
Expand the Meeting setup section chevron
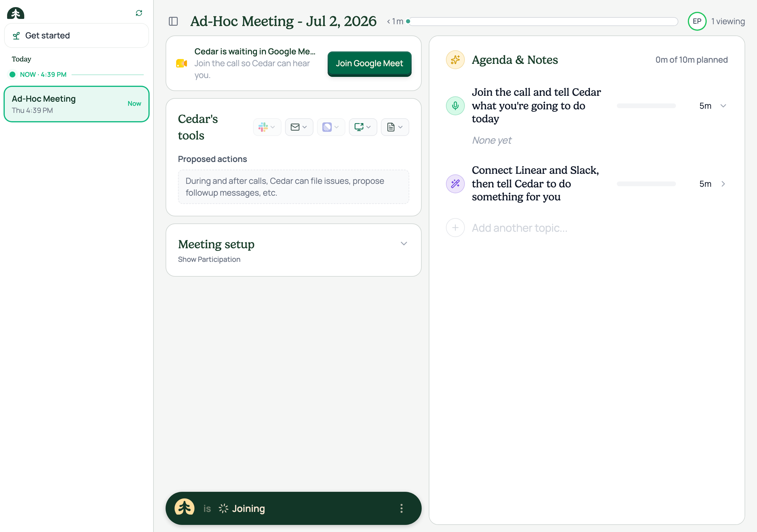pyautogui.click(x=404, y=244)
